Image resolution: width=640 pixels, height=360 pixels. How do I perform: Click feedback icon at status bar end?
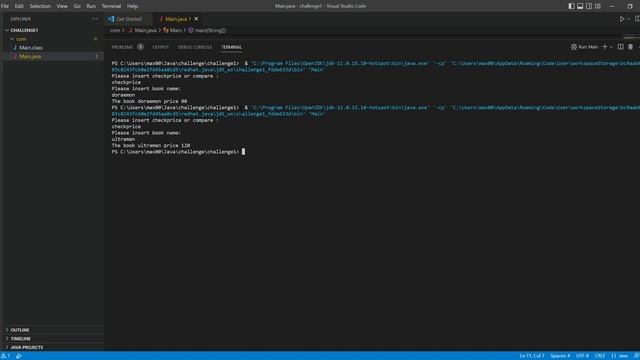(x=636, y=356)
